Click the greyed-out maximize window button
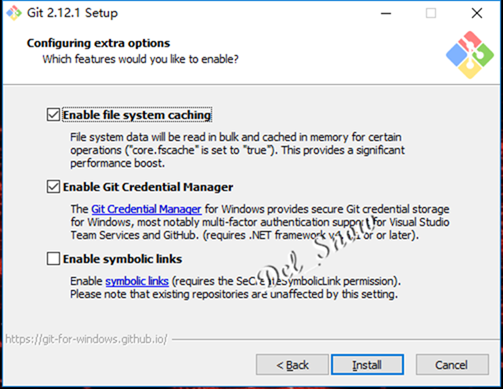 point(431,13)
